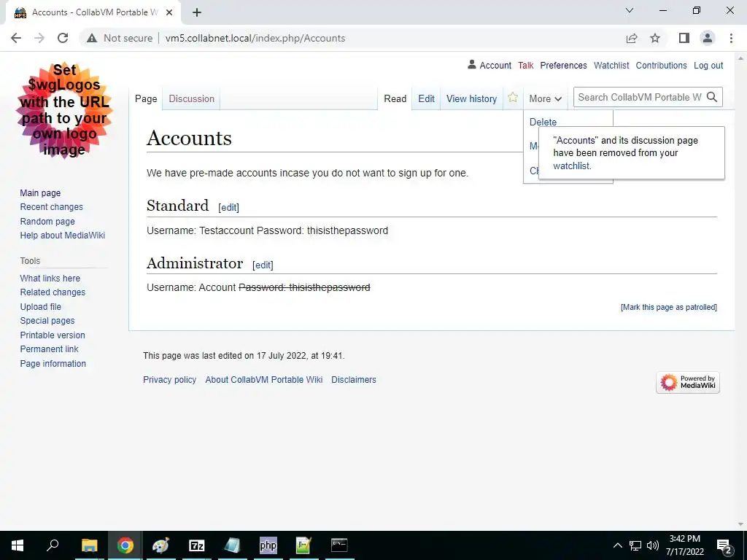Open the Watchlist link in top bar

(x=611, y=65)
